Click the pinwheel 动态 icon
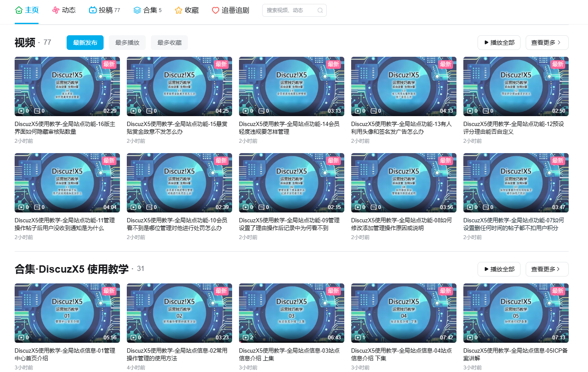The width and height of the screenshot is (588, 372). (x=56, y=10)
